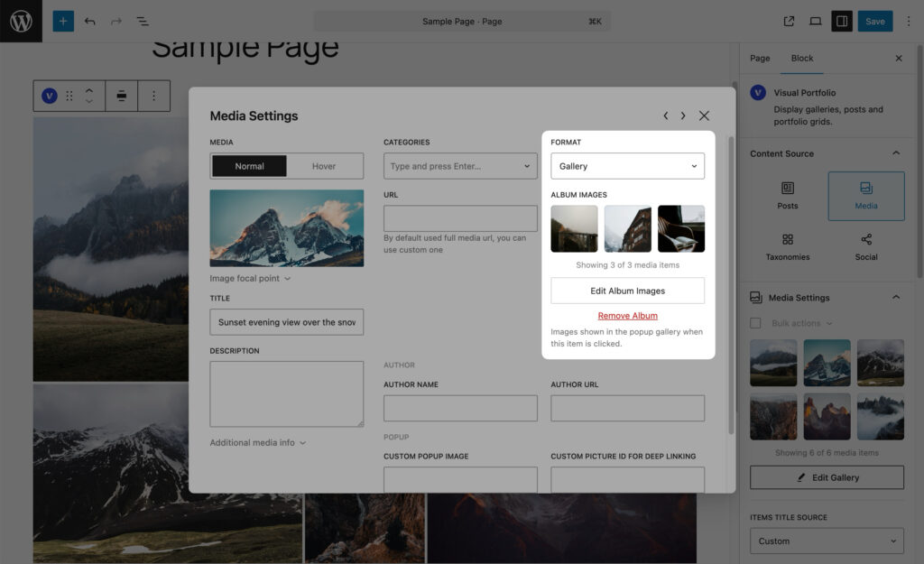Click the undo arrow icon
Image resolution: width=924 pixels, height=564 pixels.
(x=89, y=22)
